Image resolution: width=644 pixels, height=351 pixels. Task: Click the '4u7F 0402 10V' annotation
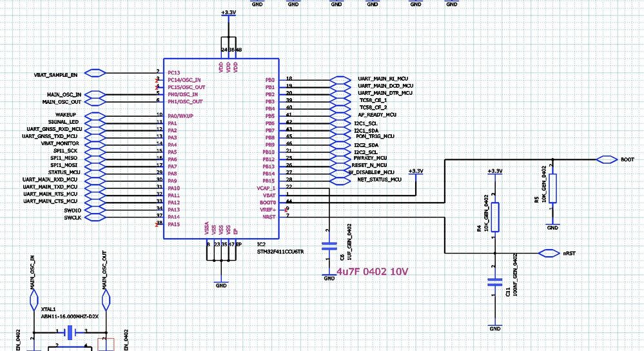click(373, 272)
